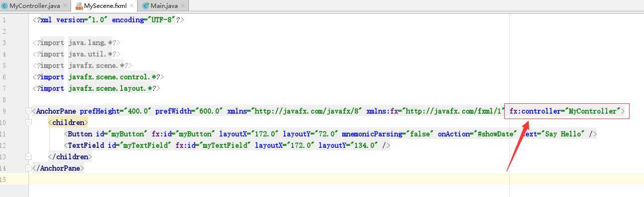Click the closing /children tag

70,157
